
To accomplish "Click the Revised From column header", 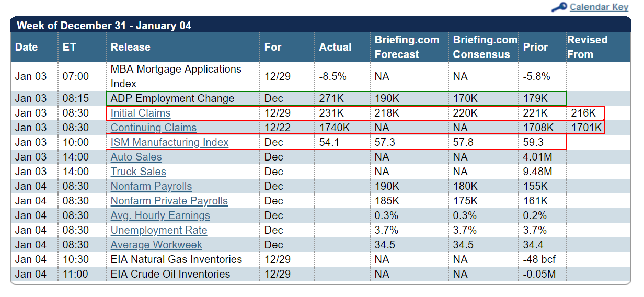I will click(588, 47).
